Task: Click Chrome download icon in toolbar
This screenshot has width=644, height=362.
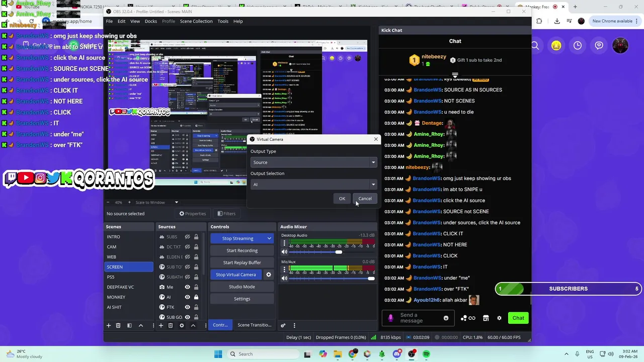Action: (557, 21)
